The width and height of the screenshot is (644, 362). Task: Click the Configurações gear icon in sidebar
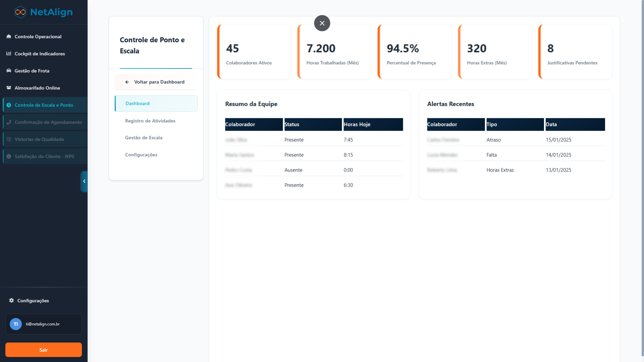click(x=11, y=301)
